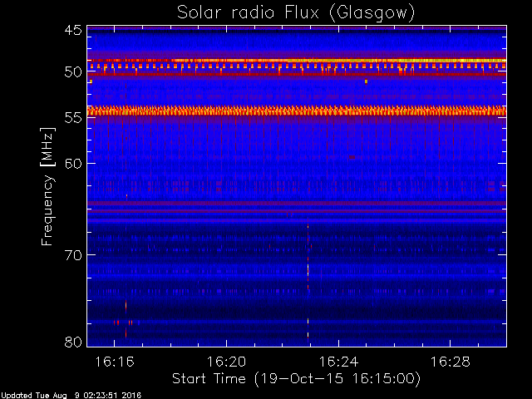
Task: Click the bright yellow interference band near 54 MHz
Action: [x=297, y=111]
